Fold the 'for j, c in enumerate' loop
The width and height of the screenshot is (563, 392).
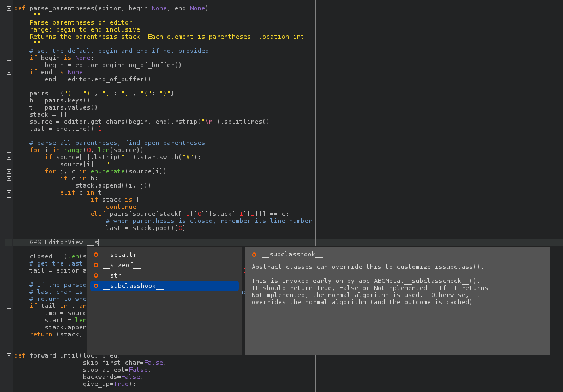[9, 171]
